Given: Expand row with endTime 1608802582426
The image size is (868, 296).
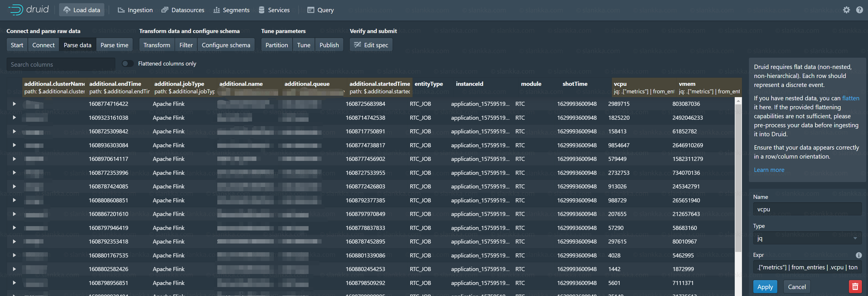Looking at the screenshot, I should coord(14,269).
